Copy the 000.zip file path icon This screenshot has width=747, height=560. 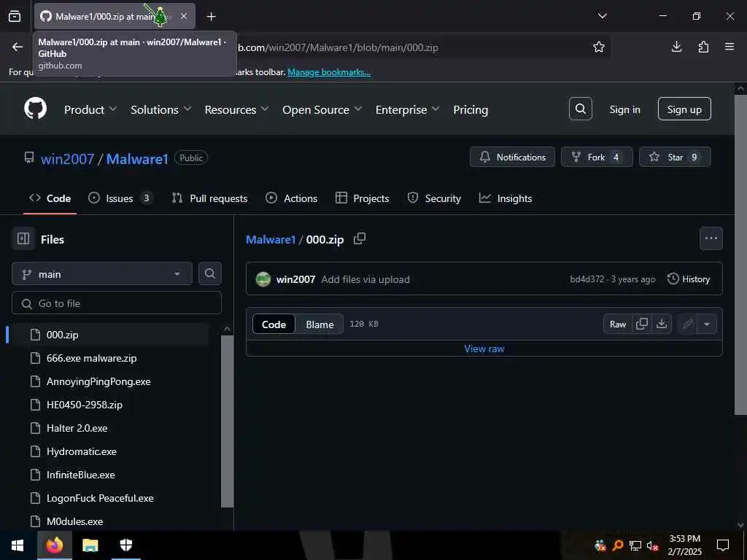tap(360, 238)
